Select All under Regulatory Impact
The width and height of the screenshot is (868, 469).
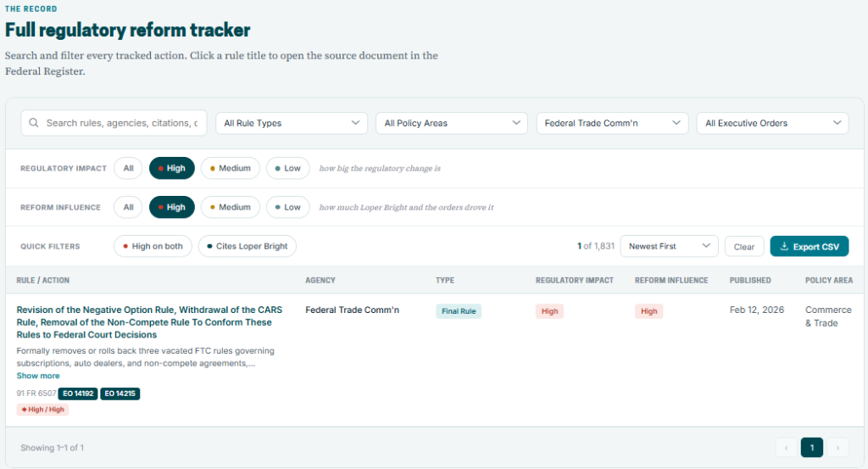coord(128,168)
